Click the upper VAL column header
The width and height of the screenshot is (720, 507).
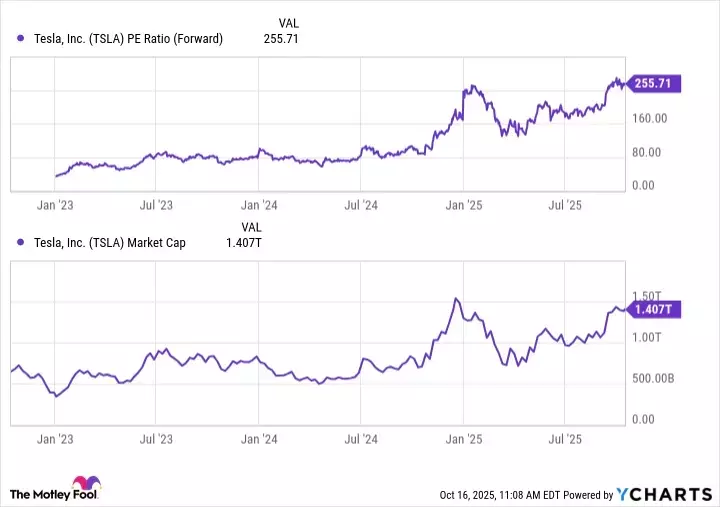pos(286,23)
